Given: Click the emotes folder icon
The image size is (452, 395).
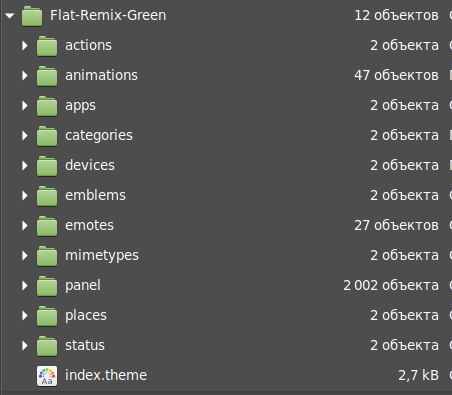Looking at the screenshot, I should pyautogui.click(x=47, y=226).
